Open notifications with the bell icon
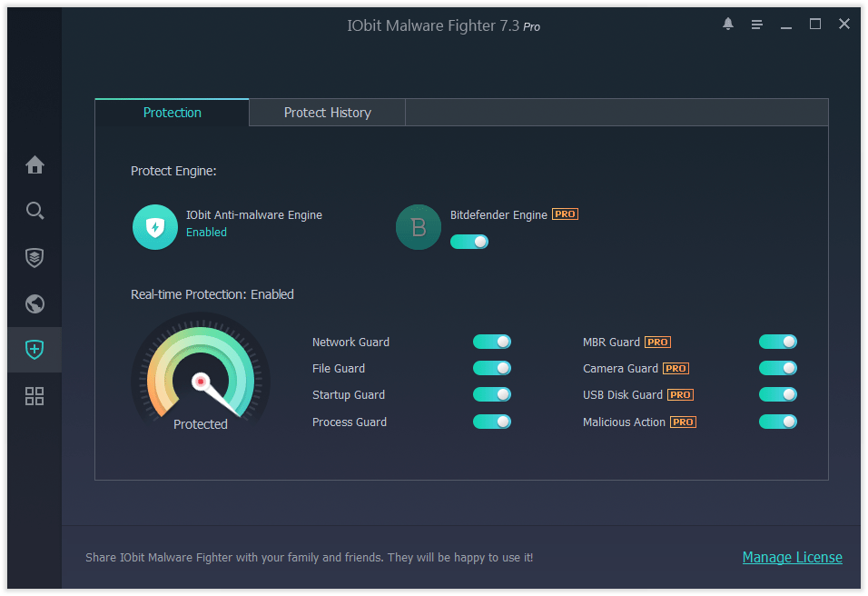868x596 pixels. click(727, 24)
